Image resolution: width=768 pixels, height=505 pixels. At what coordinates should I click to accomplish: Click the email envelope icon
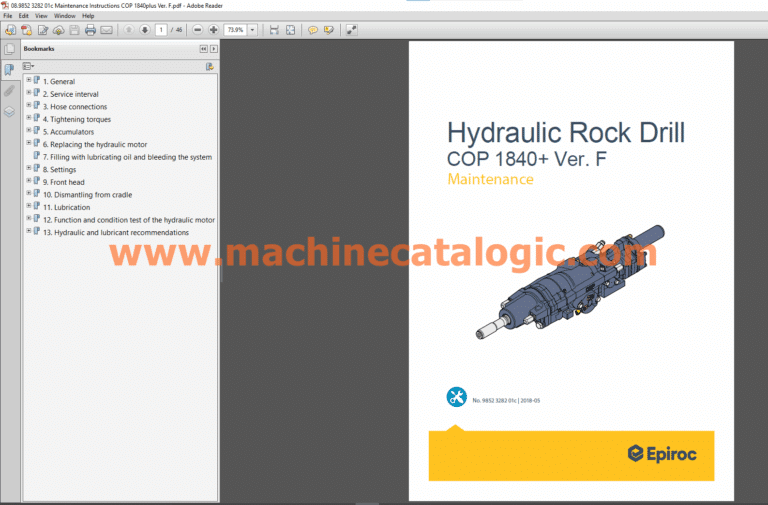pos(106,30)
